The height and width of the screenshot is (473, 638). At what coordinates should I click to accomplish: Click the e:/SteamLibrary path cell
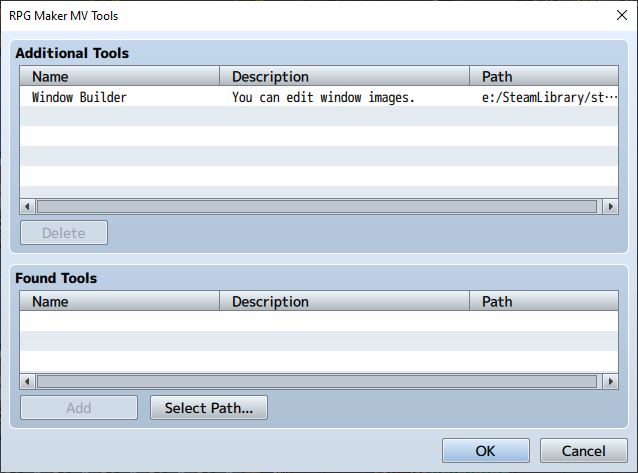click(x=549, y=97)
